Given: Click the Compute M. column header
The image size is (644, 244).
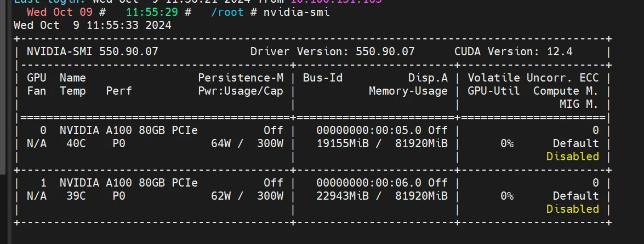Looking at the screenshot, I should click(566, 91).
